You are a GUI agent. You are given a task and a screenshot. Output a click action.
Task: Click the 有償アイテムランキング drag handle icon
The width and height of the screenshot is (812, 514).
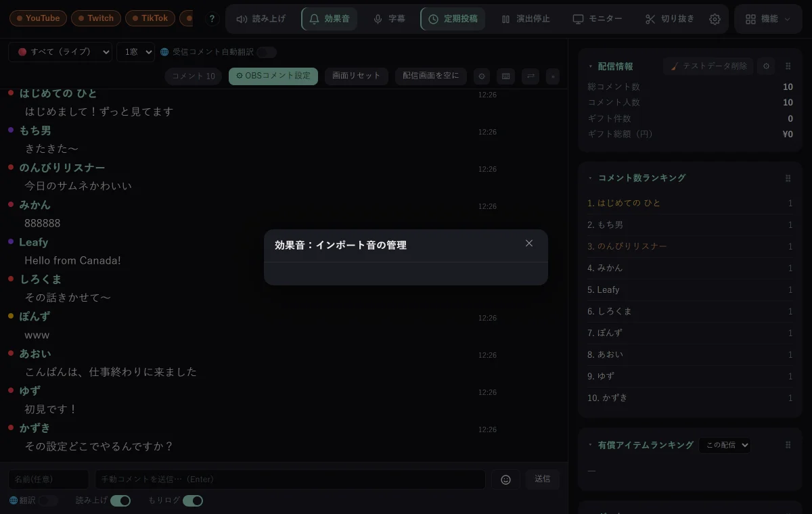pyautogui.click(x=788, y=445)
